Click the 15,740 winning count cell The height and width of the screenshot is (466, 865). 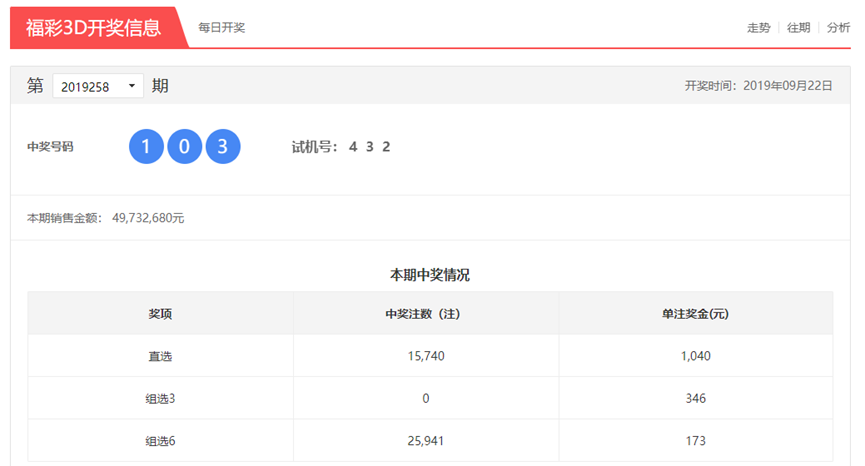click(425, 356)
